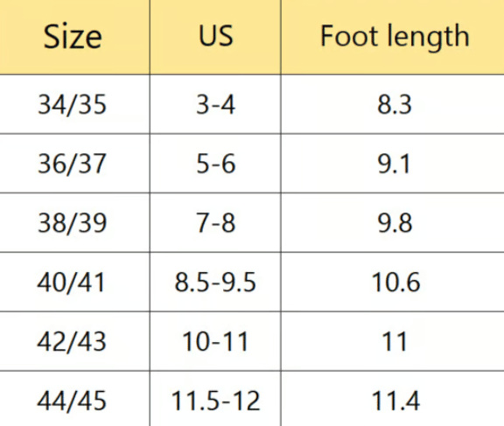
Task: Select the 11.4 foot length value
Action: point(395,401)
